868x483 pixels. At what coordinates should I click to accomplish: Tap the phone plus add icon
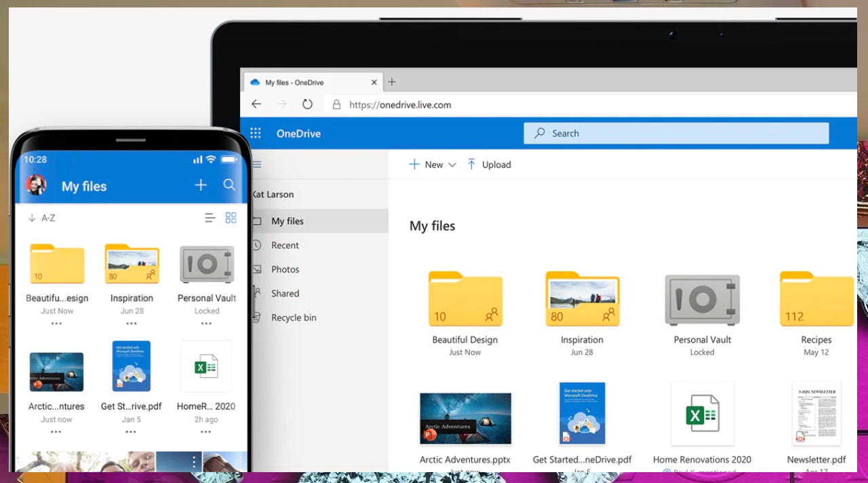coord(201,185)
